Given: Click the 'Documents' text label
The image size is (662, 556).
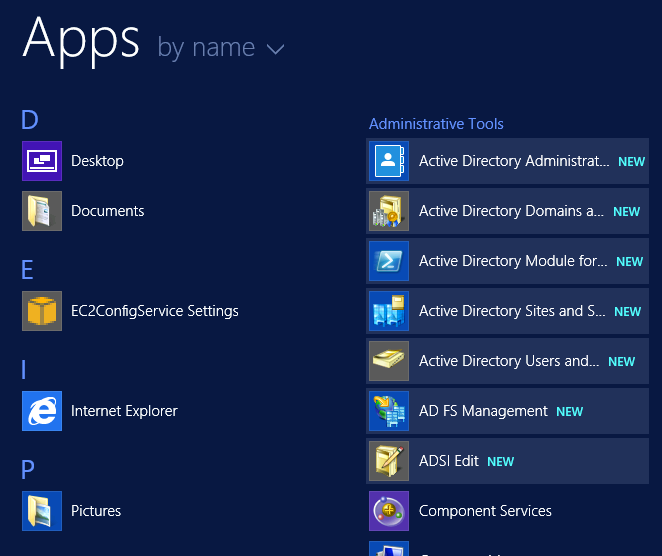Looking at the screenshot, I should click(x=108, y=211).
